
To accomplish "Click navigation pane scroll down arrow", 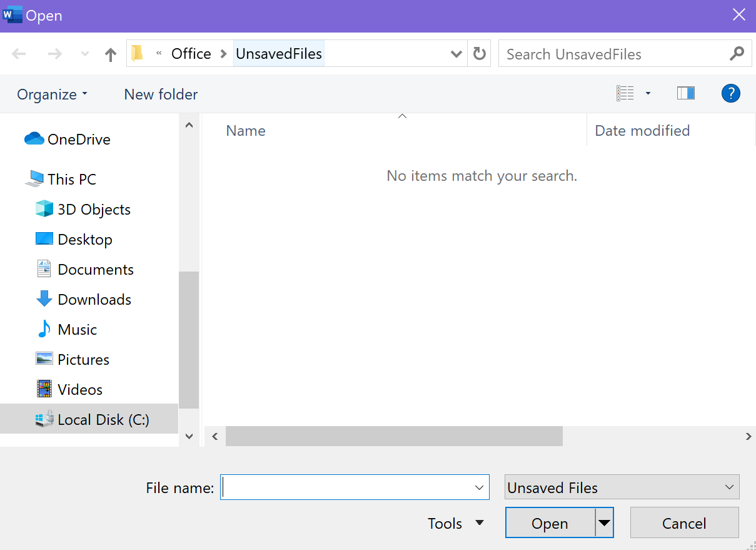I will pos(189,437).
